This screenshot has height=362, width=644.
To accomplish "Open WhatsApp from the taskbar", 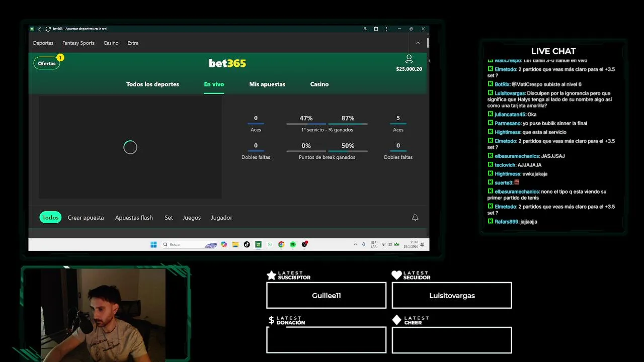I will click(270, 244).
